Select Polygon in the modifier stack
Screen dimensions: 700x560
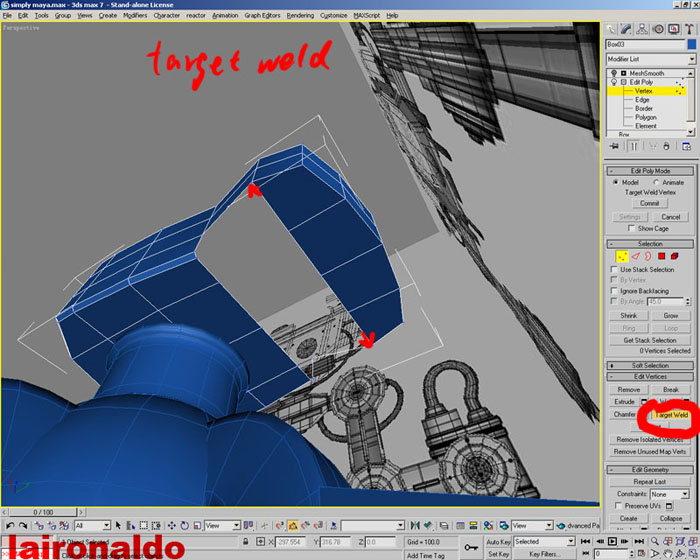(x=645, y=117)
